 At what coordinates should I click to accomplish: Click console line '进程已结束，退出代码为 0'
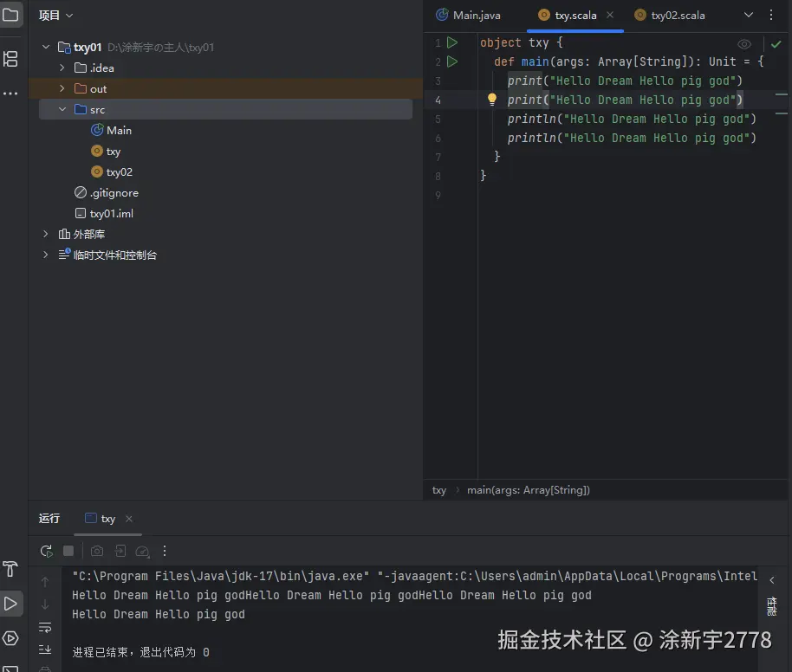coord(141,652)
